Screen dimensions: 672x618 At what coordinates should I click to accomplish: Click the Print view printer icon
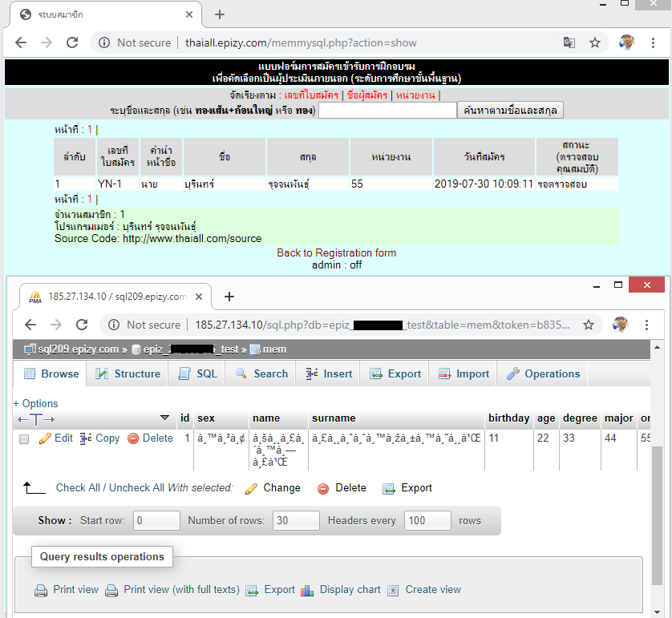tap(41, 591)
